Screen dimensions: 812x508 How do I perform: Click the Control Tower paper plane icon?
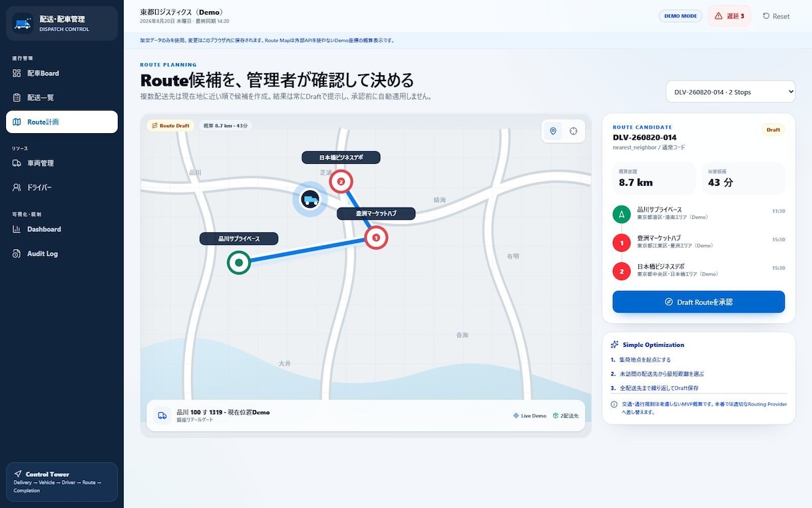click(18, 474)
